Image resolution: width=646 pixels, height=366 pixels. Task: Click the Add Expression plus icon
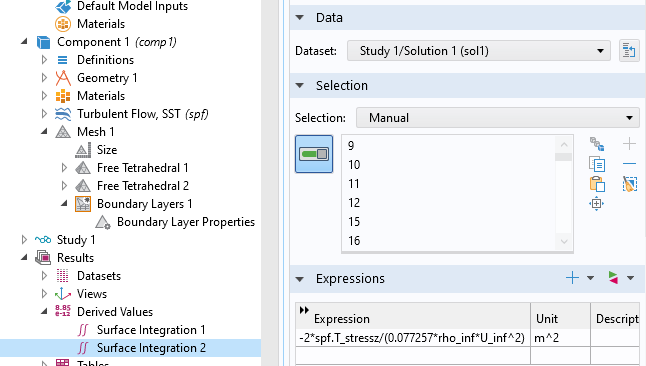point(572,278)
